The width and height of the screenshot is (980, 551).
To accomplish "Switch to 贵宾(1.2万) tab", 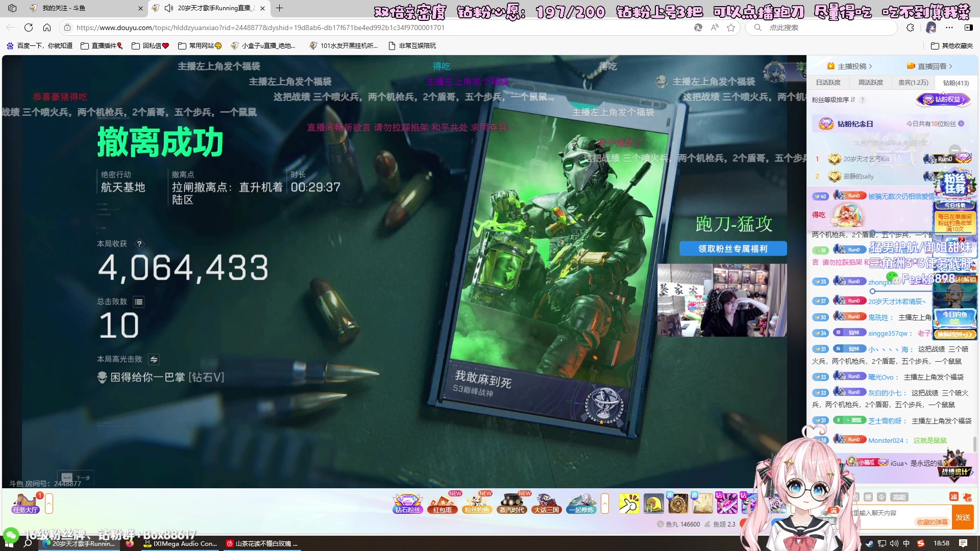I will pyautogui.click(x=913, y=83).
